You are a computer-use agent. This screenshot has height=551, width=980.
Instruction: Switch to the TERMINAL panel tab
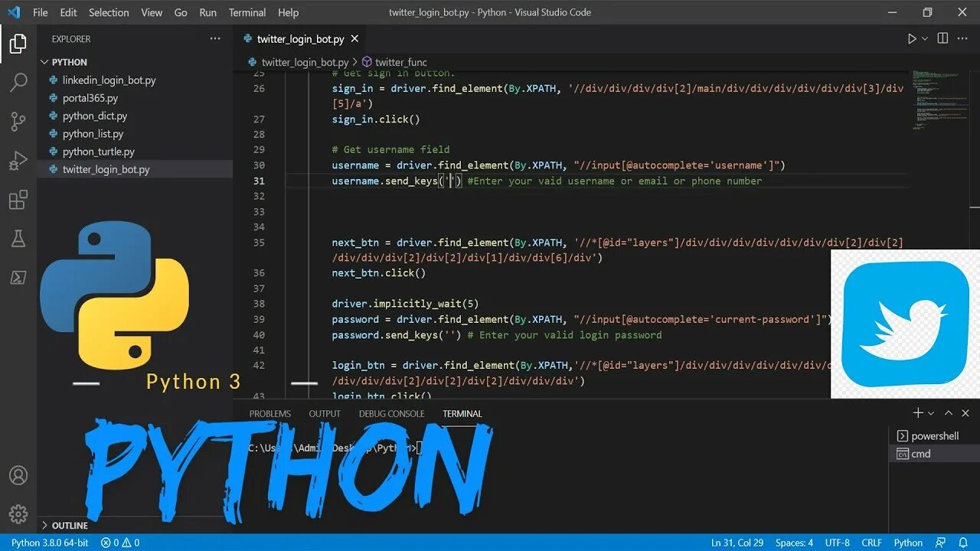click(x=462, y=413)
